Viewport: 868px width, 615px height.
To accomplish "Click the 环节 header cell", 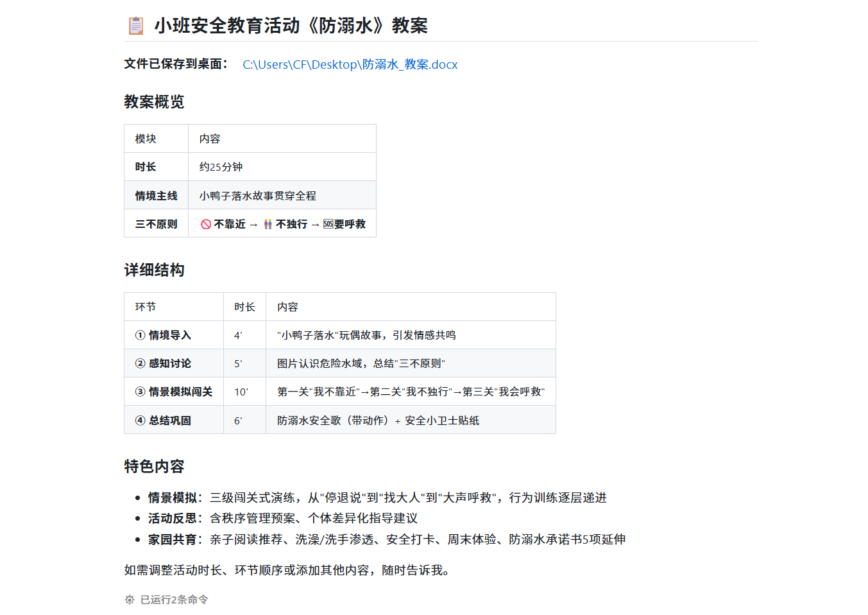I will [x=174, y=307].
